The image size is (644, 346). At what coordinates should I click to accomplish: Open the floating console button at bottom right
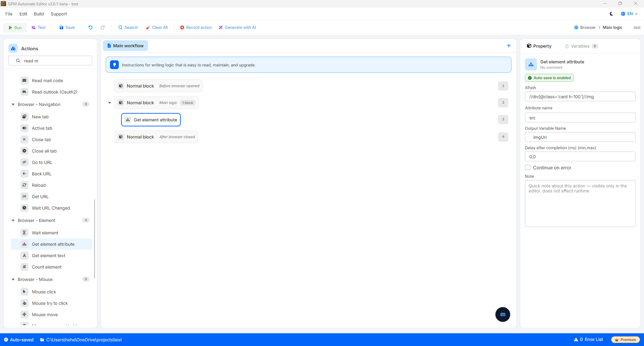503,314
